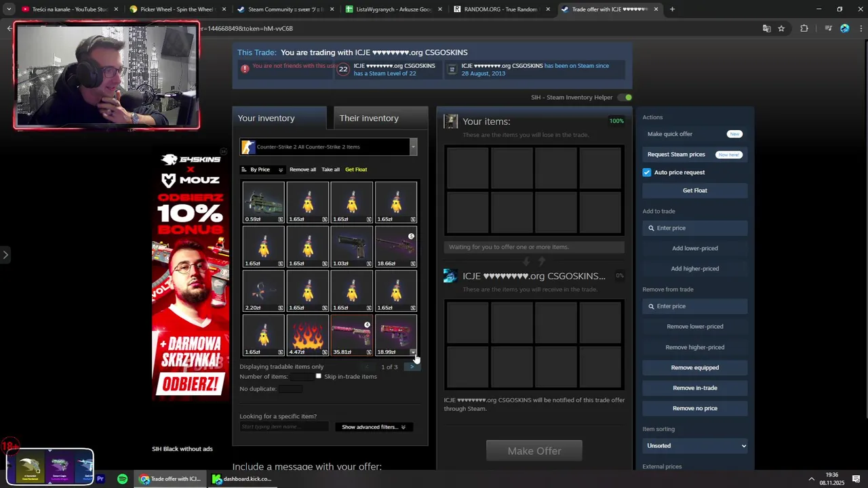This screenshot has height=488, width=868.
Task: Click the yellow Get Float link
Action: click(x=356, y=169)
